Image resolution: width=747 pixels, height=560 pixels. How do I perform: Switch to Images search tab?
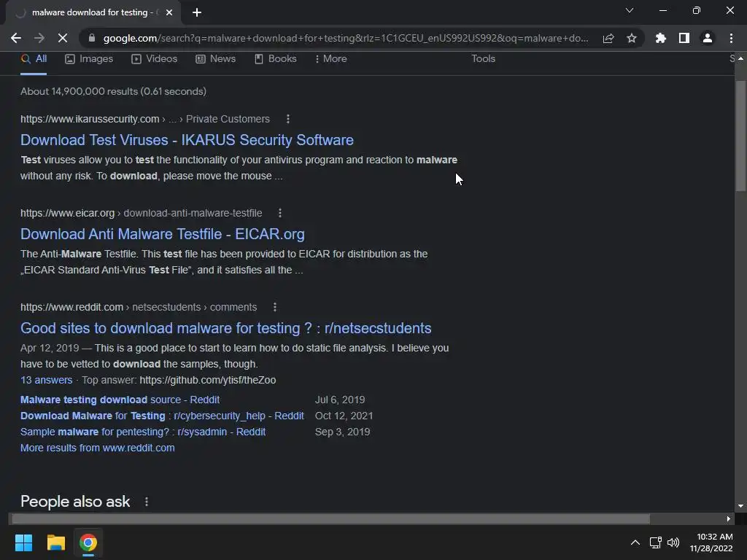[89, 59]
